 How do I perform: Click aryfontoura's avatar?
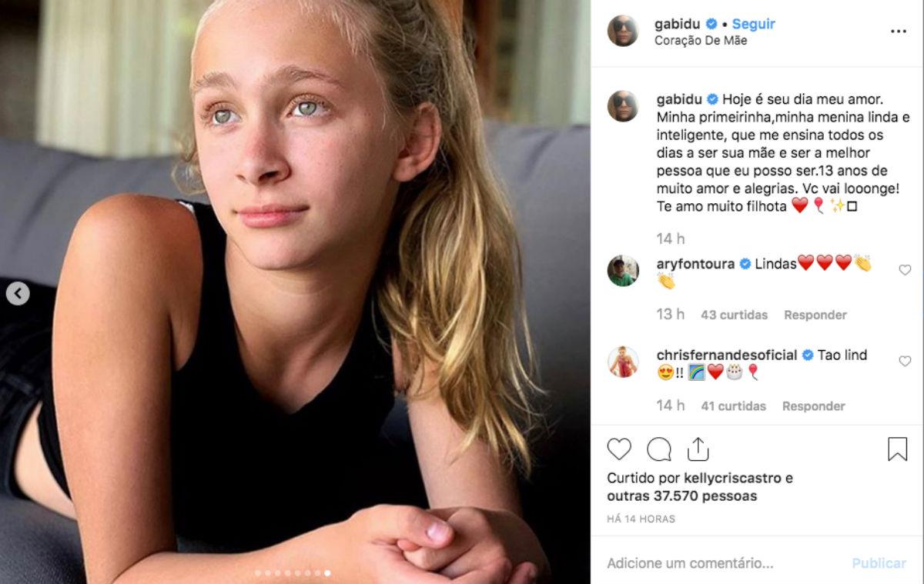click(623, 271)
